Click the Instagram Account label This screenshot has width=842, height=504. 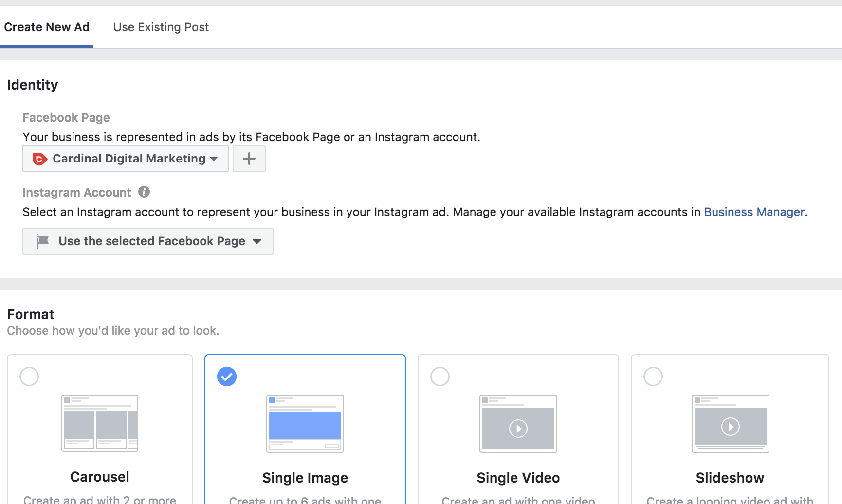click(77, 193)
